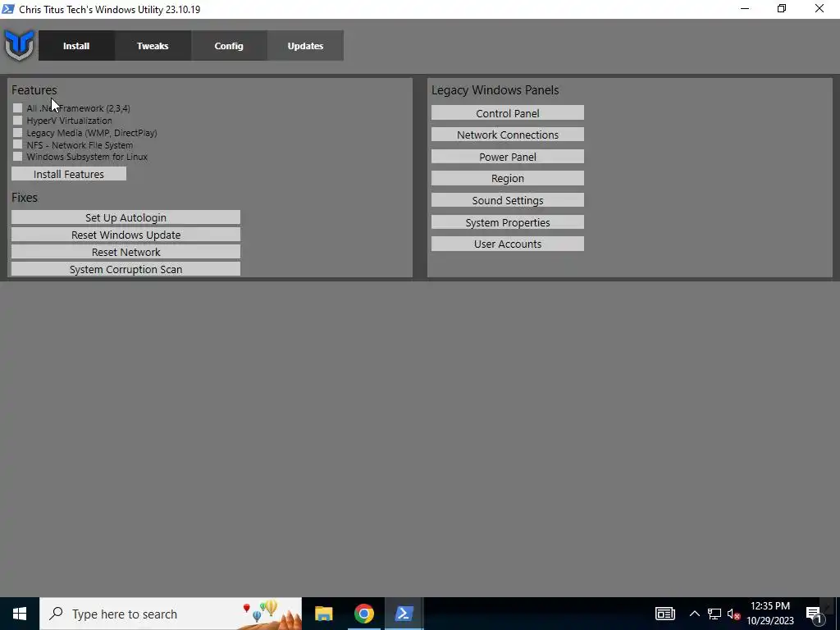Open System Properties panel
This screenshot has width=840, height=630.
pyautogui.click(x=507, y=222)
